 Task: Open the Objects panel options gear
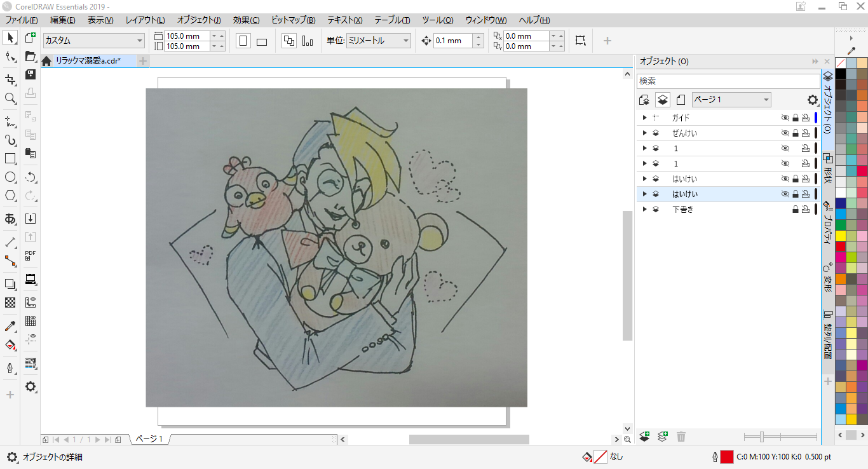pos(812,100)
